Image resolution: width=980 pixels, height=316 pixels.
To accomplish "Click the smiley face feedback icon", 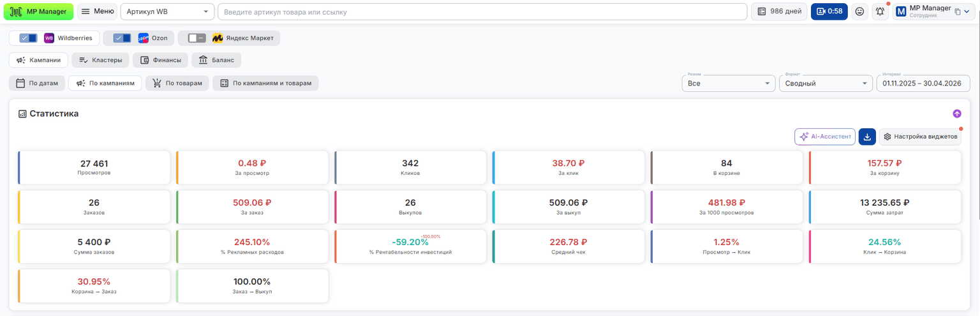I will click(859, 11).
